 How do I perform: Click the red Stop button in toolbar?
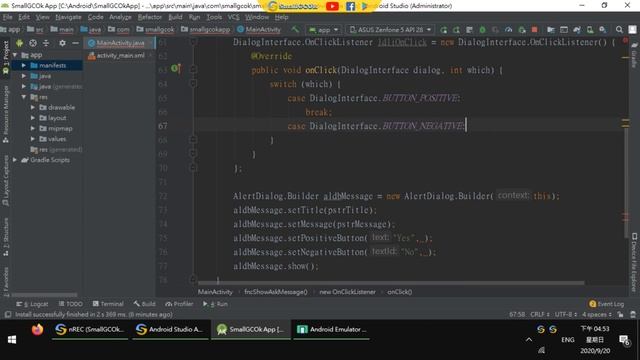point(534,29)
